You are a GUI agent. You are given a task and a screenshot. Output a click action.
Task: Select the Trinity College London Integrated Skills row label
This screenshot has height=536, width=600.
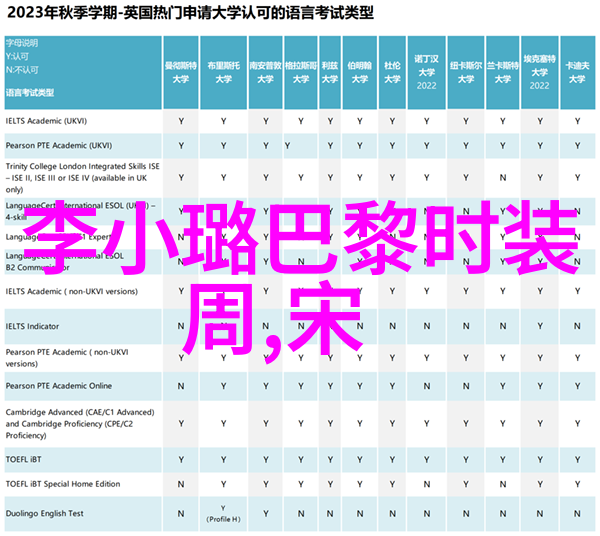pos(83,178)
